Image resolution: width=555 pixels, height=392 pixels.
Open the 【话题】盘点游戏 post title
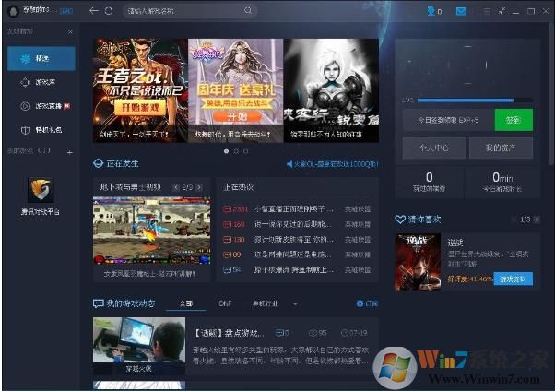click(x=229, y=333)
